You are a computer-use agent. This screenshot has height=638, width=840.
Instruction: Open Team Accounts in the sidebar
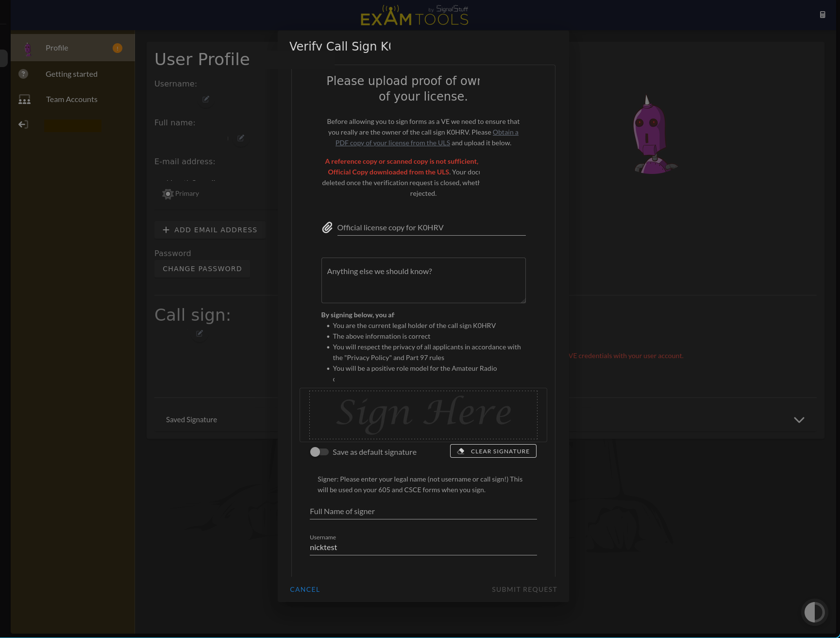[73, 99]
